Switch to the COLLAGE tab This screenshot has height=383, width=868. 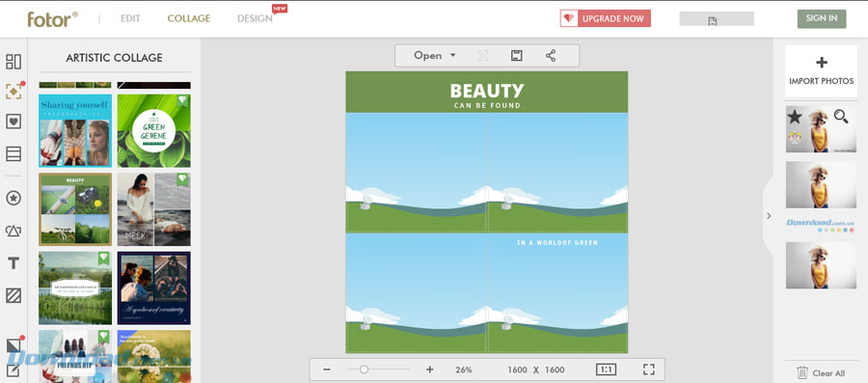189,18
